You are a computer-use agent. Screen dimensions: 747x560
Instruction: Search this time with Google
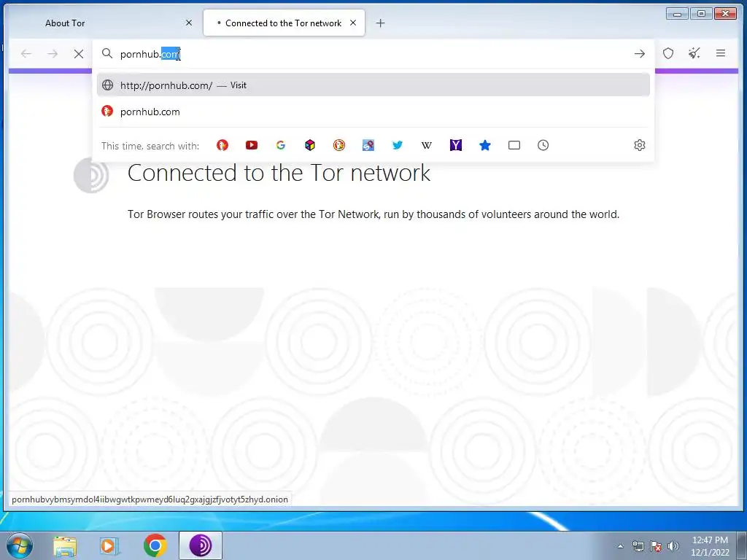click(x=281, y=145)
